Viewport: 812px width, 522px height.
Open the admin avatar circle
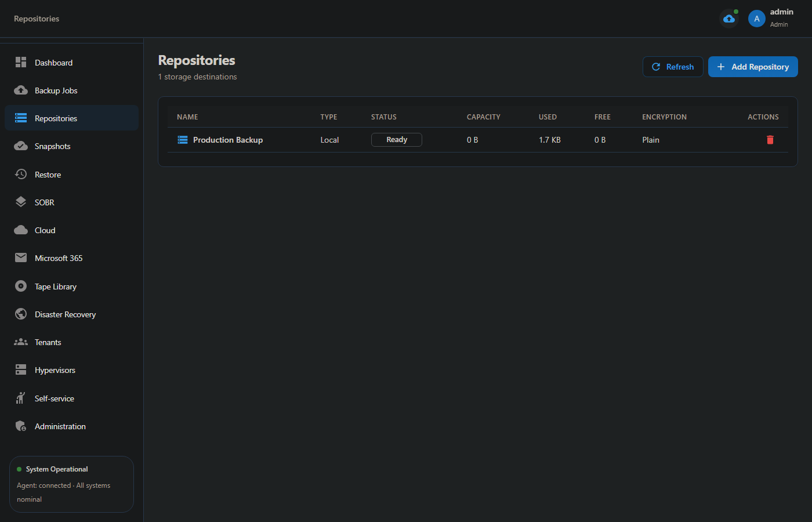(x=757, y=19)
